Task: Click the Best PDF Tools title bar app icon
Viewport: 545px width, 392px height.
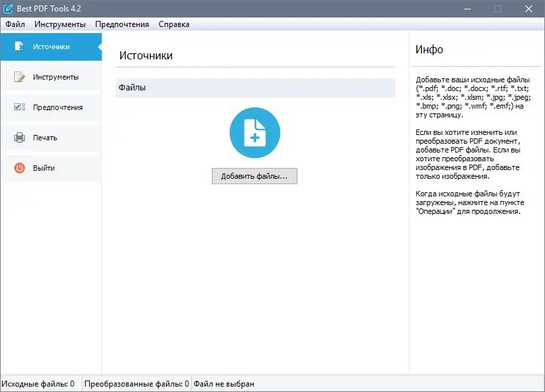Action: click(7, 9)
